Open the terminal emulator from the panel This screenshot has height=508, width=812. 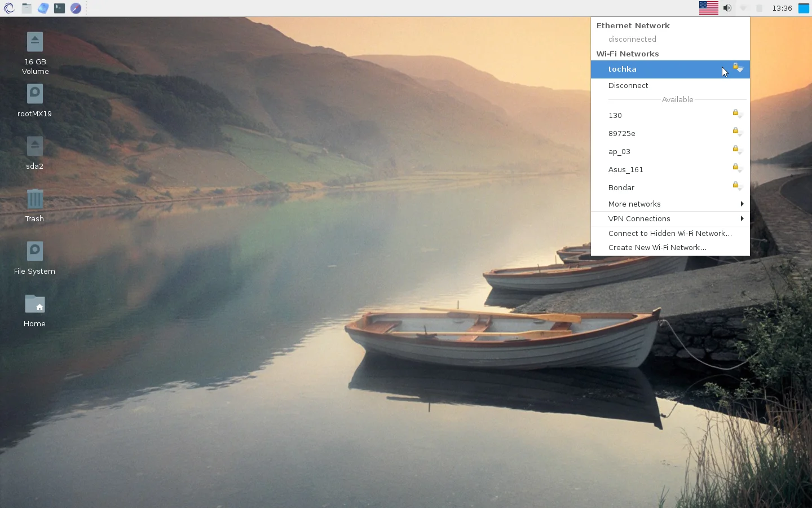[59, 8]
